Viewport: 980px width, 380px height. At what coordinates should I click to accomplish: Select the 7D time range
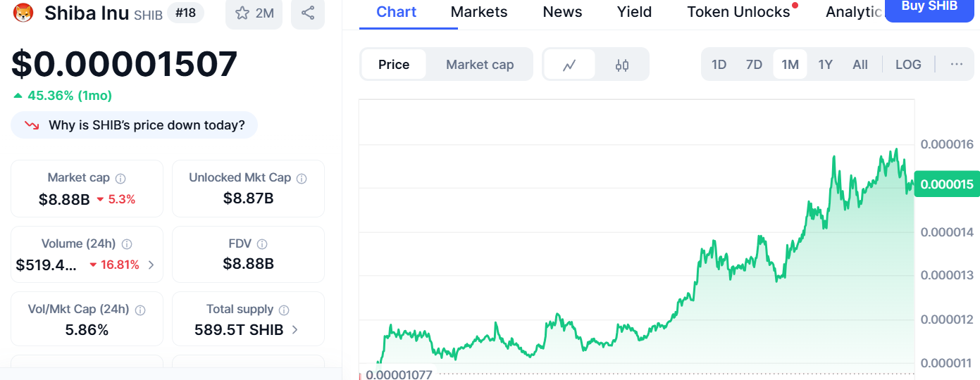tap(754, 65)
